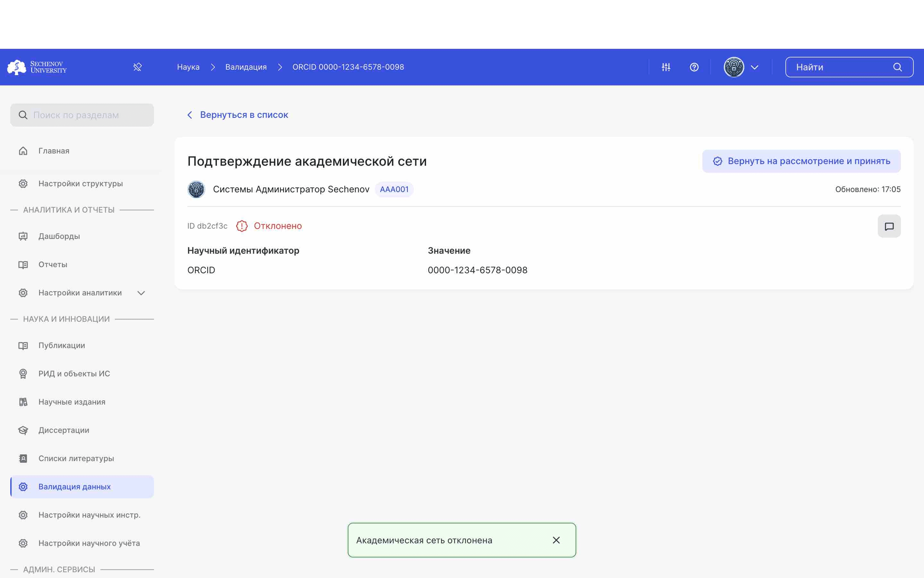Click the gear icon for Настройки структуры
924x578 pixels.
(x=23, y=183)
